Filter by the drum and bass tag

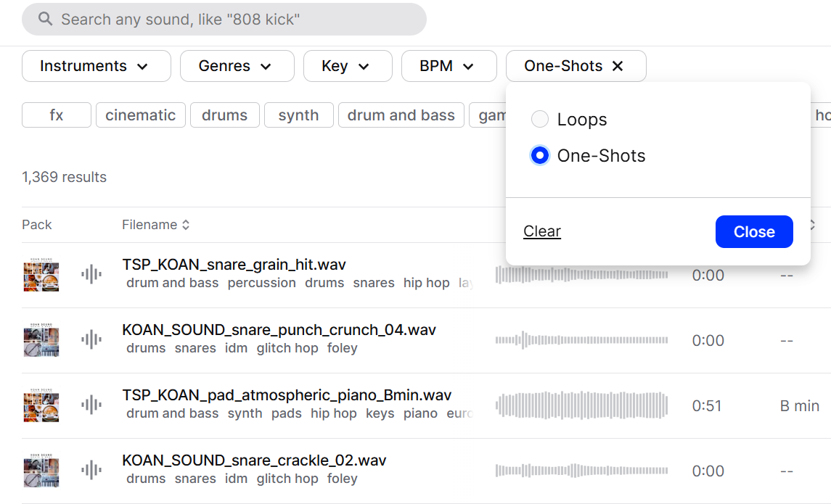pyautogui.click(x=401, y=115)
